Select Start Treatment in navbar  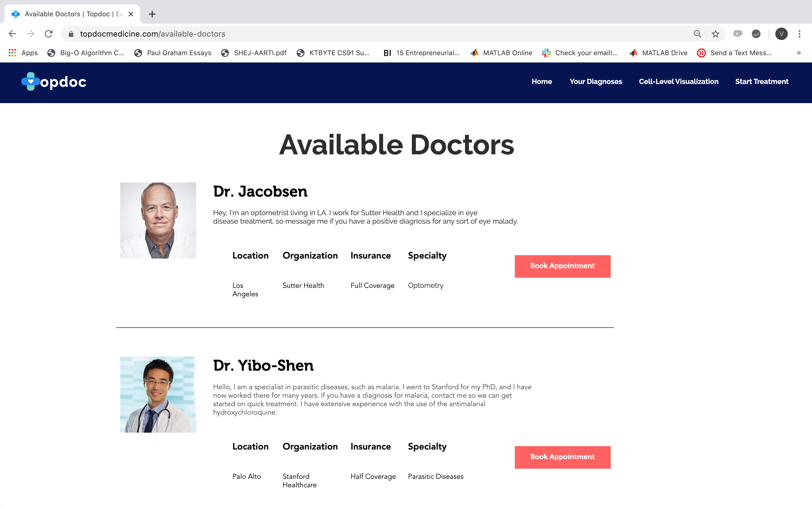(762, 81)
